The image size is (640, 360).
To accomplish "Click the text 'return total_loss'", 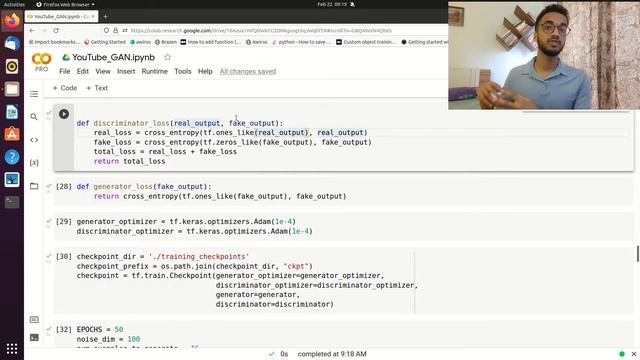I will [129, 161].
